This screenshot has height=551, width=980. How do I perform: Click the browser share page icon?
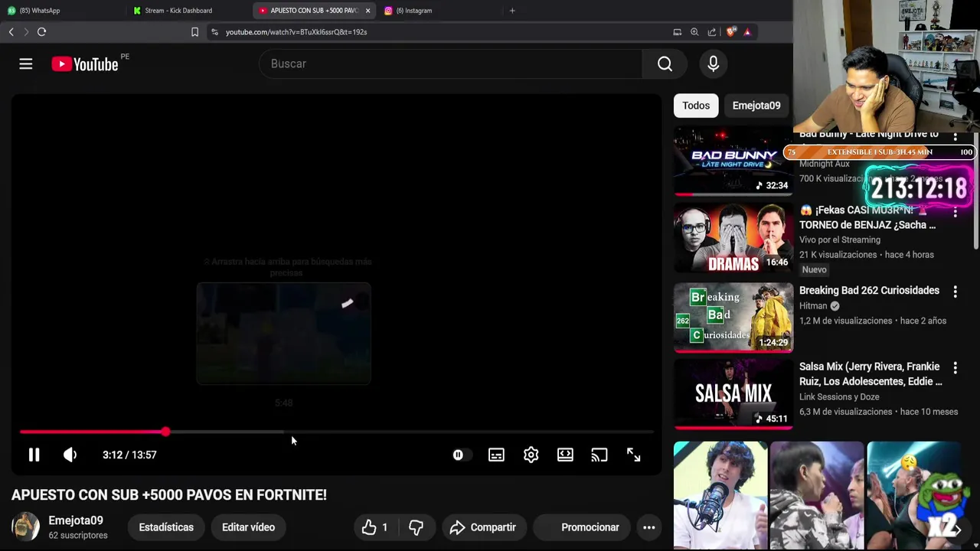(712, 32)
